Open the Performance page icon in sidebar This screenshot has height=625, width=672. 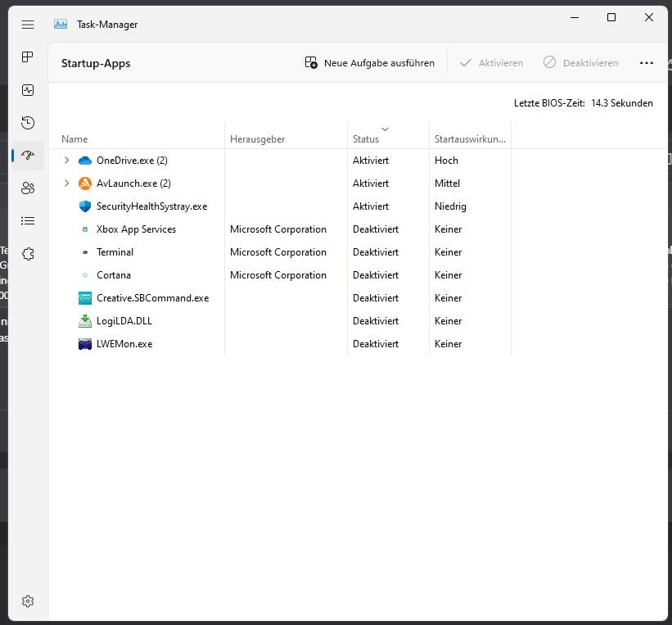click(28, 90)
